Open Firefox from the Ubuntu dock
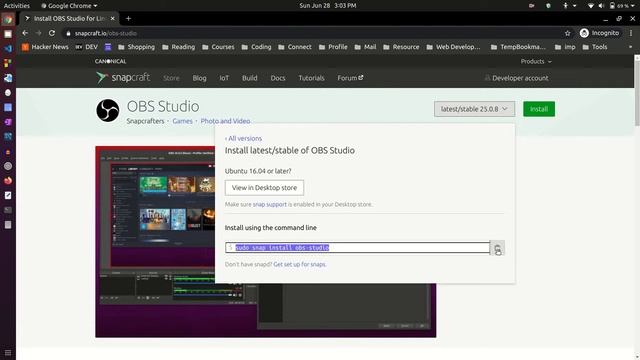The width and height of the screenshot is (640, 360). coord(8,180)
